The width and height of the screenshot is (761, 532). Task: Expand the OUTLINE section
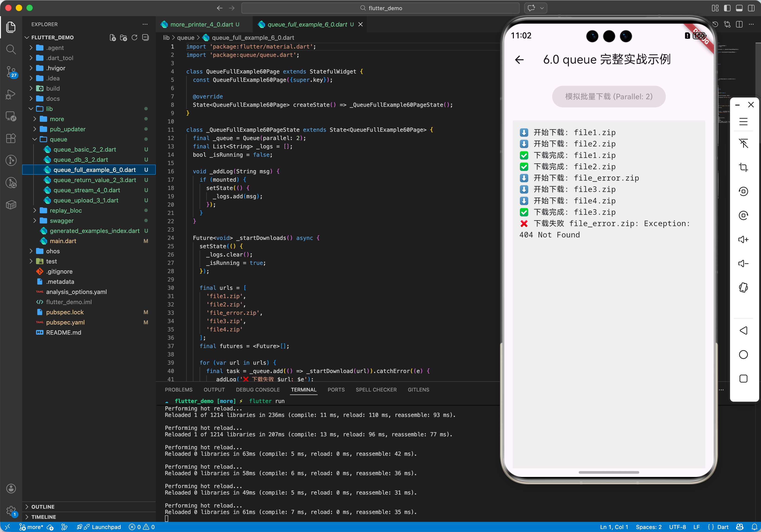(43, 507)
